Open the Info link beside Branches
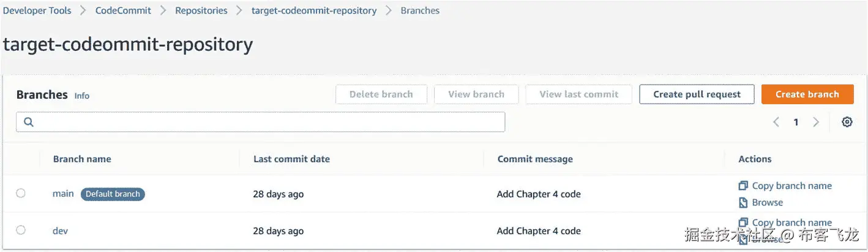The width and height of the screenshot is (868, 252). (82, 96)
